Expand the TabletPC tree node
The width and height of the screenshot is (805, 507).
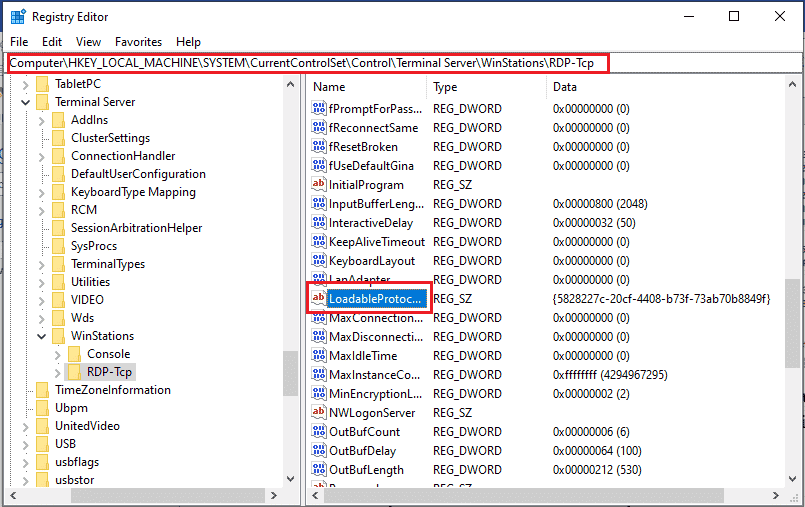pyautogui.click(x=25, y=84)
